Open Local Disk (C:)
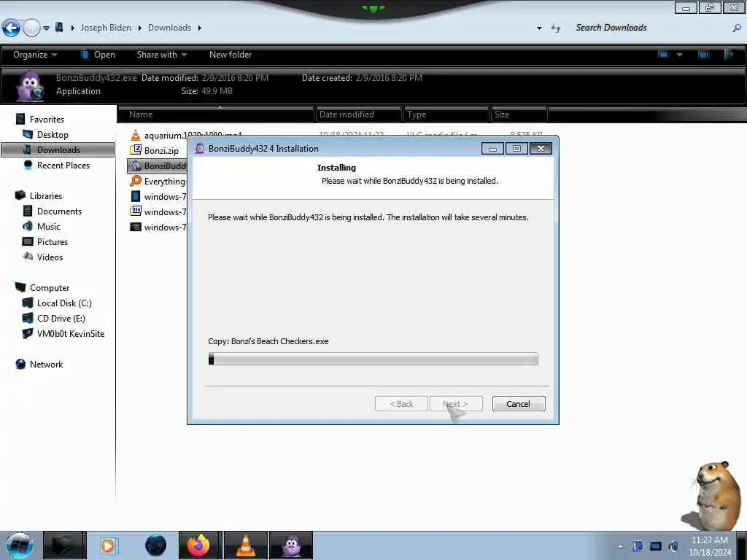 point(64,303)
